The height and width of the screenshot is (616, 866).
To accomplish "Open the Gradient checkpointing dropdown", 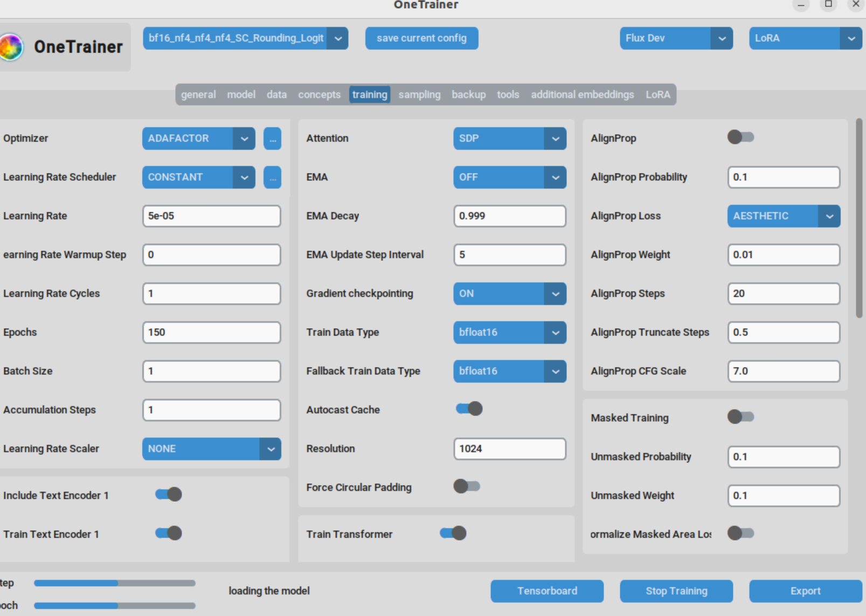I will point(510,294).
